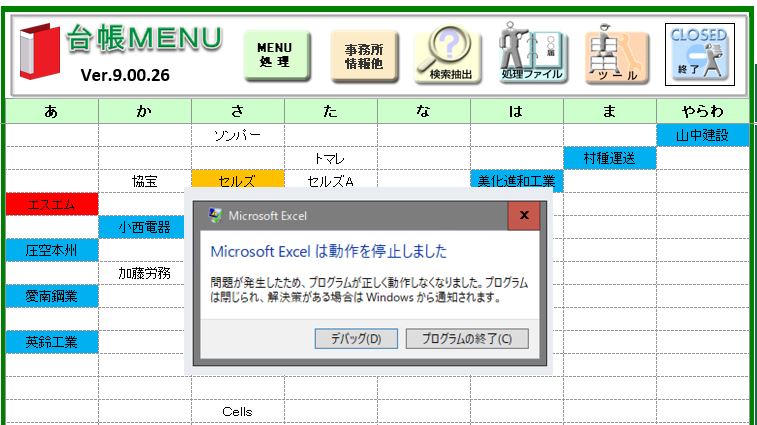Click the Microsoft Excel は動作を停止しました heading
757x425 pixels.
click(329, 251)
